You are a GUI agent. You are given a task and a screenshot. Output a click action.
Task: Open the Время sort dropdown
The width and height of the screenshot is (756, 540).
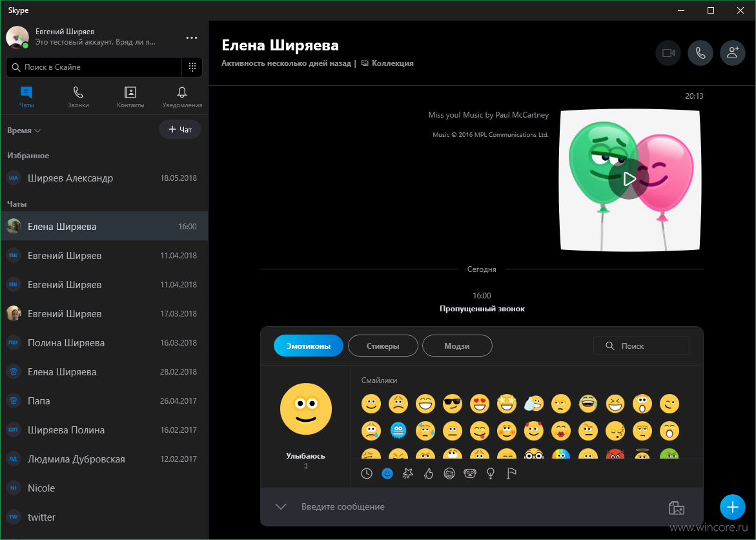point(24,130)
